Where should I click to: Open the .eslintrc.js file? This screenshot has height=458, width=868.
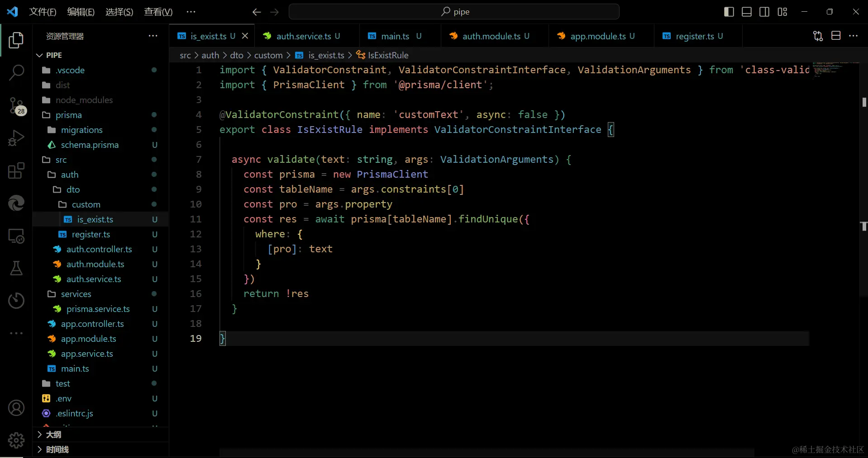[100, 413]
